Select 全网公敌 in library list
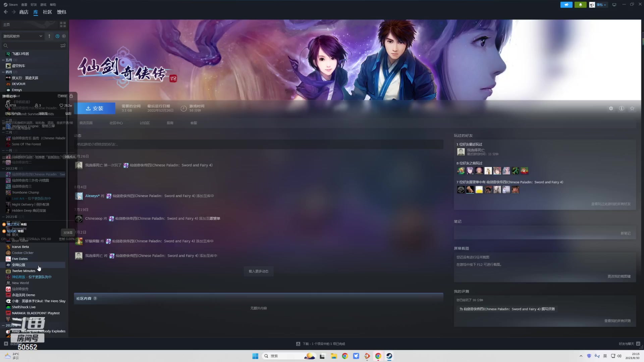The width and height of the screenshot is (644, 362). coord(18,265)
